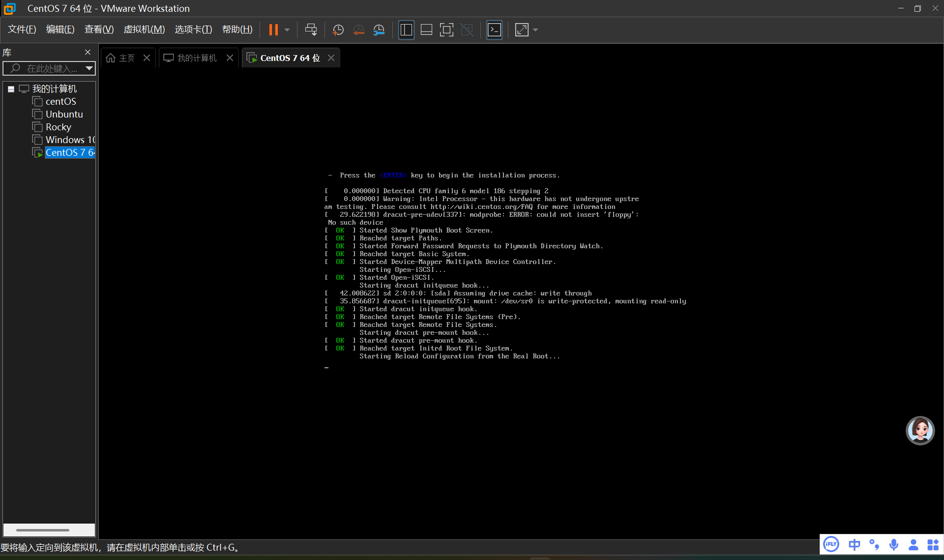
Task: Pause the running virtual machine
Action: (x=273, y=30)
